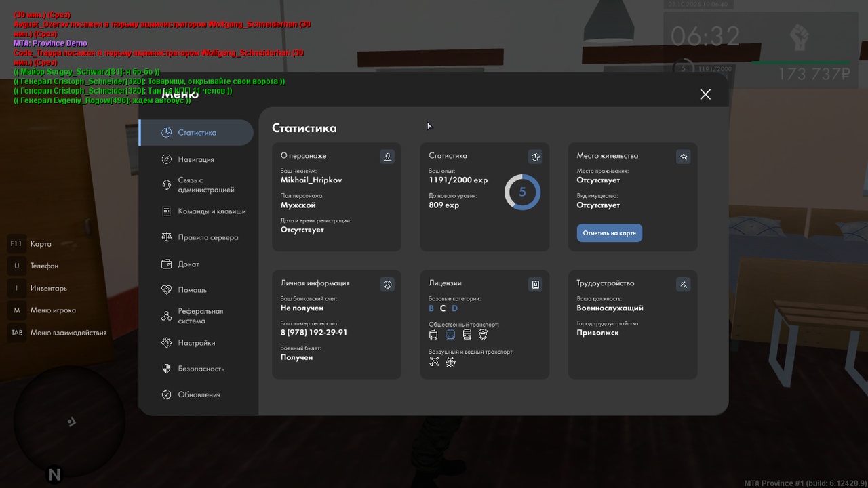
Task: Click the F11 Карта key hint
Action: [30, 244]
